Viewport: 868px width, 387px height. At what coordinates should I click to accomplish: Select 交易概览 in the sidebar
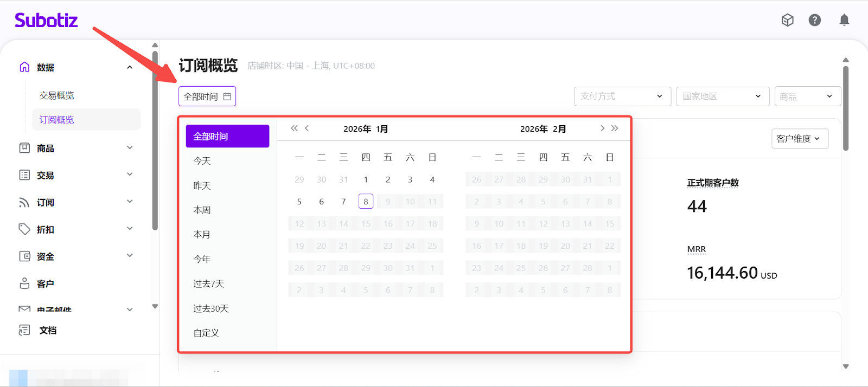57,95
